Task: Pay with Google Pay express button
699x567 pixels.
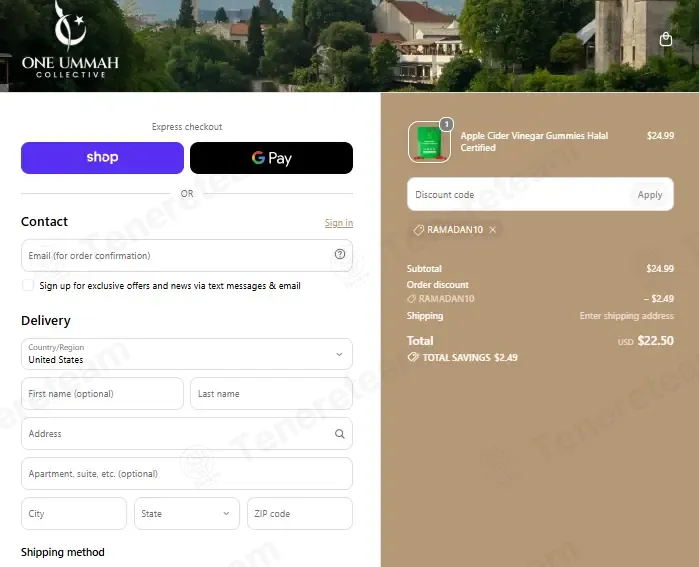Action: pos(271,158)
